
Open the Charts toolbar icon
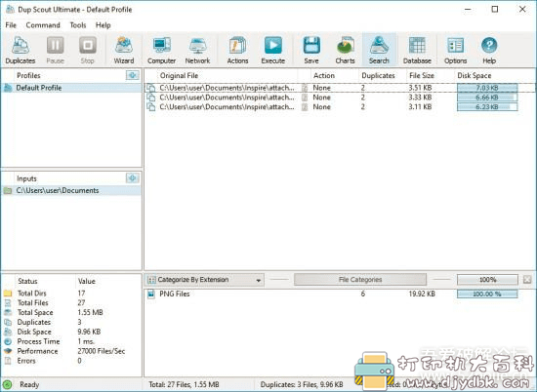[x=345, y=51]
